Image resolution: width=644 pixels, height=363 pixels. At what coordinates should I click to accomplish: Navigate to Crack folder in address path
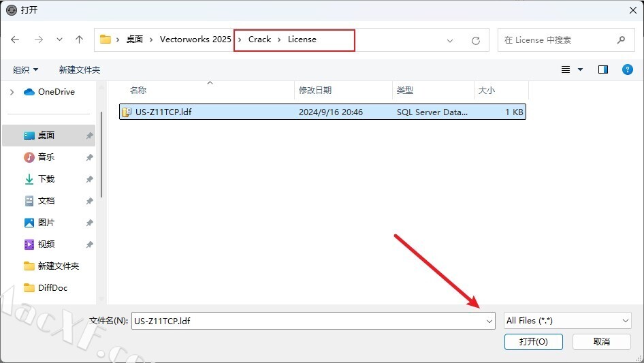pos(259,40)
